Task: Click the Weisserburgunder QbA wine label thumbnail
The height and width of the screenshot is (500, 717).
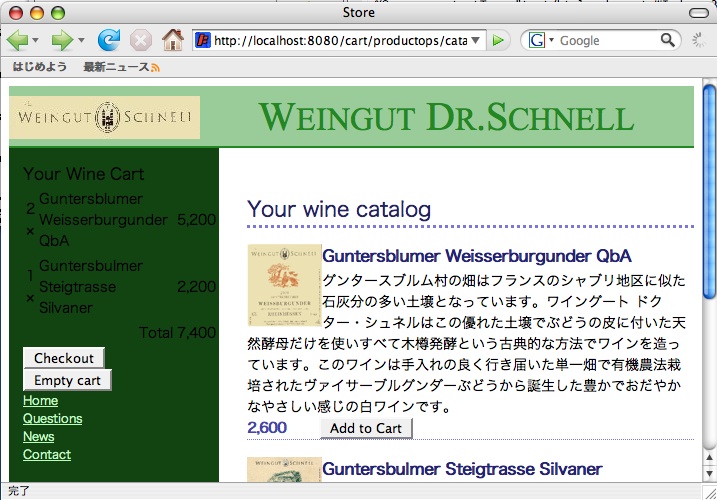Action: pyautogui.click(x=284, y=285)
